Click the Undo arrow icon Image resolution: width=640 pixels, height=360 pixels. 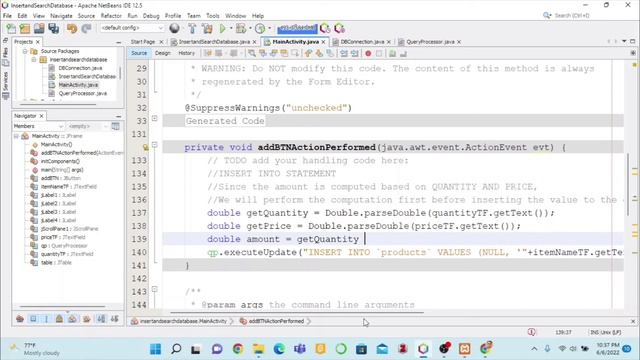72,29
